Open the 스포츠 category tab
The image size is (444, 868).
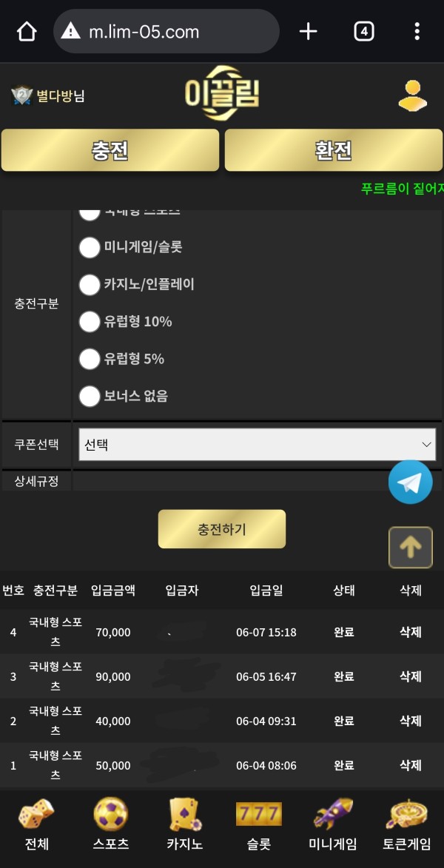pos(111,824)
